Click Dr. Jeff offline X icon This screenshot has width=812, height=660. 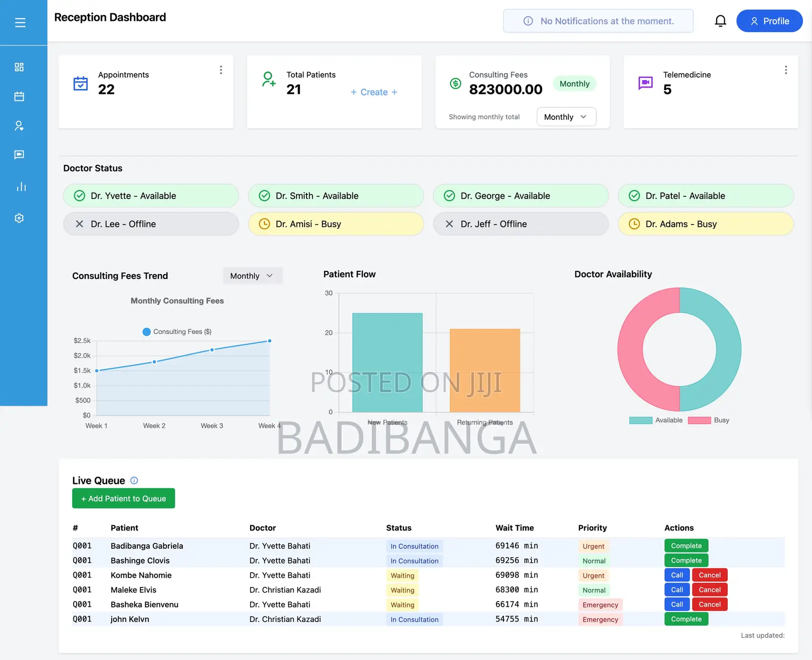click(449, 224)
